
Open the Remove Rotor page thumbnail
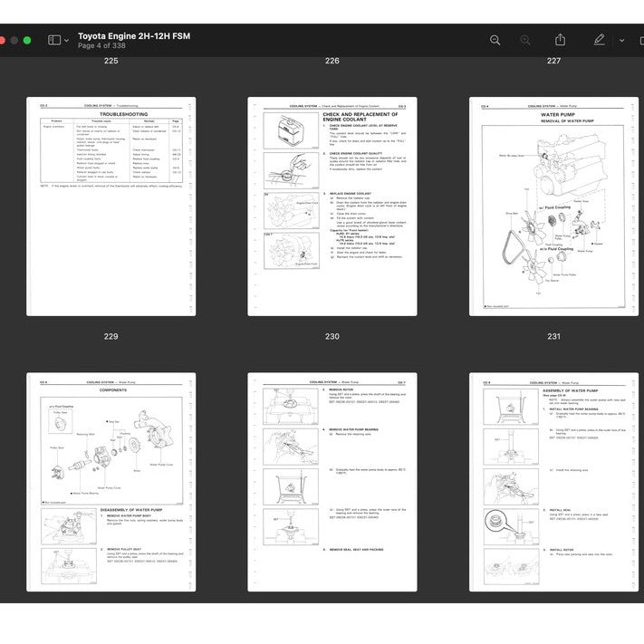[332, 482]
